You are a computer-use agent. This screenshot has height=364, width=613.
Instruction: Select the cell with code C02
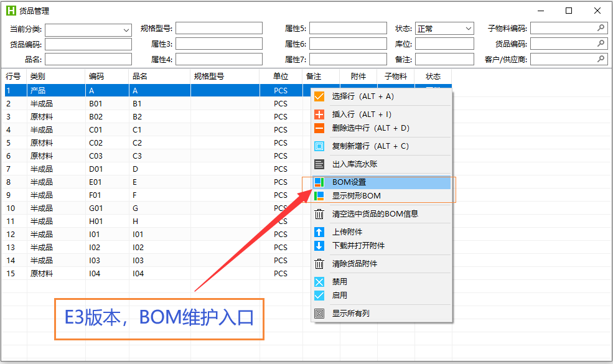(x=107, y=142)
